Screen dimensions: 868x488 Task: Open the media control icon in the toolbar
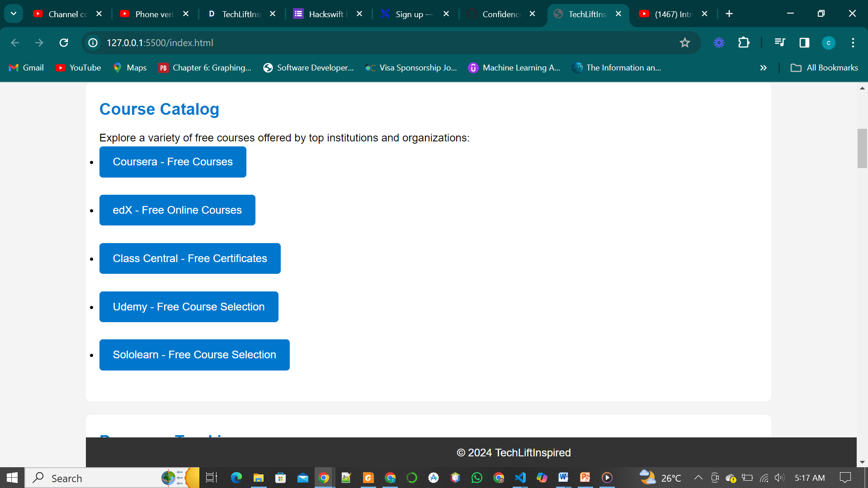pos(779,42)
